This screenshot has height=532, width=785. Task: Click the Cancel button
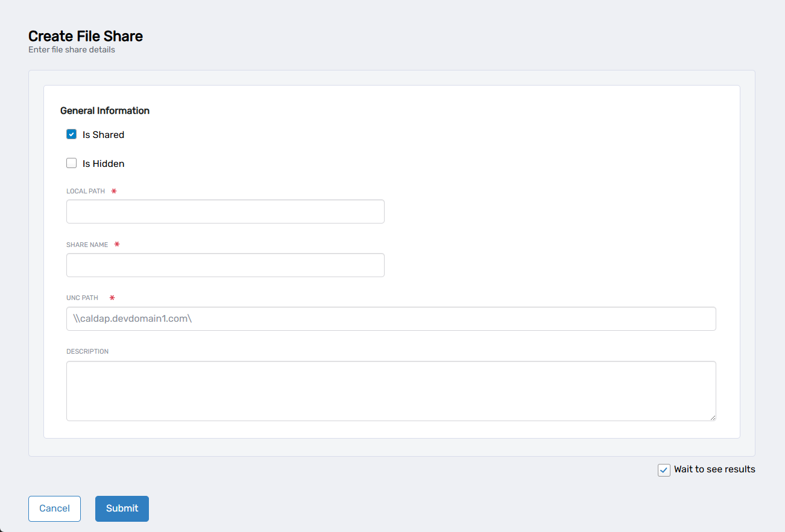coord(54,509)
